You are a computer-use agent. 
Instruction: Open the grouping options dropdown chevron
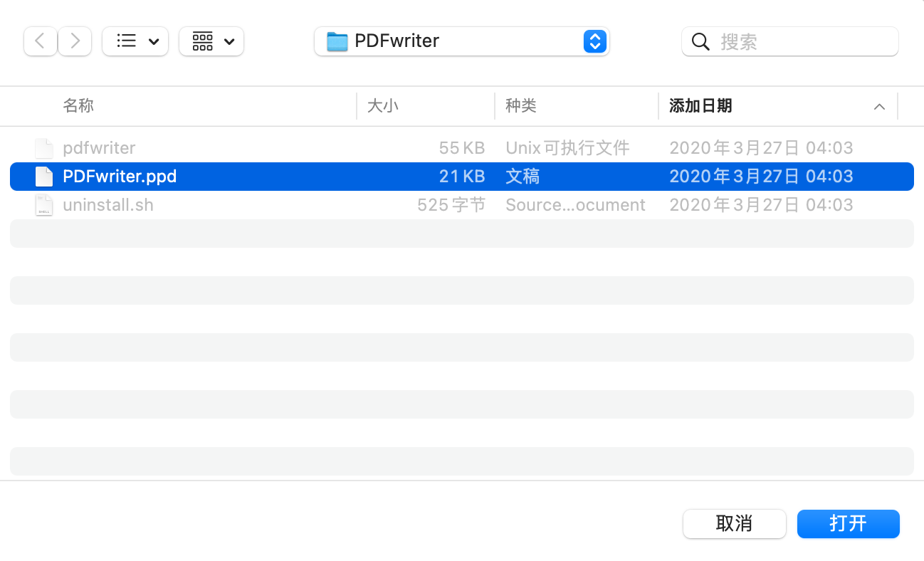[x=226, y=41]
